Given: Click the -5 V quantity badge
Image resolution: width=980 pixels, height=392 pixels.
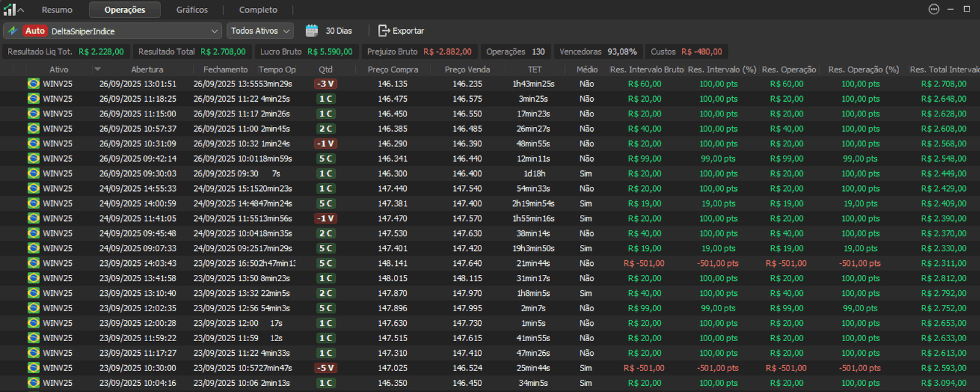Looking at the screenshot, I should click(325, 368).
